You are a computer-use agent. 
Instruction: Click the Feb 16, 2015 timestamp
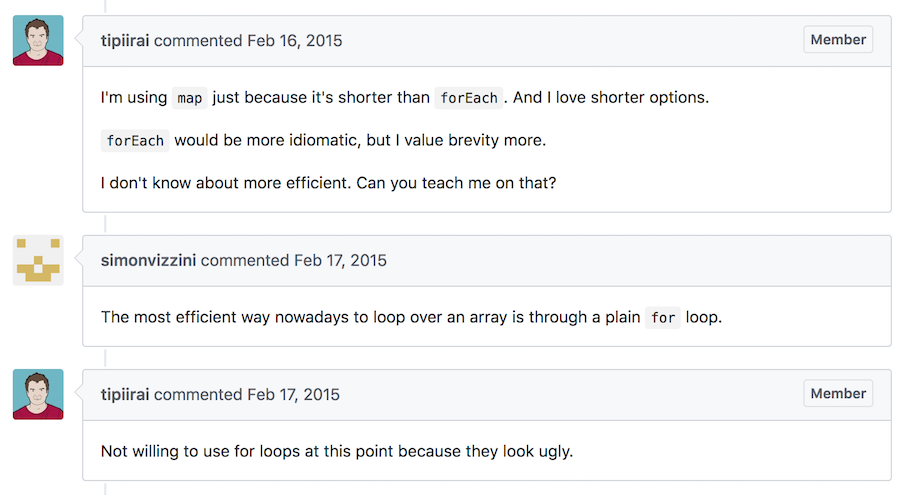(x=294, y=41)
